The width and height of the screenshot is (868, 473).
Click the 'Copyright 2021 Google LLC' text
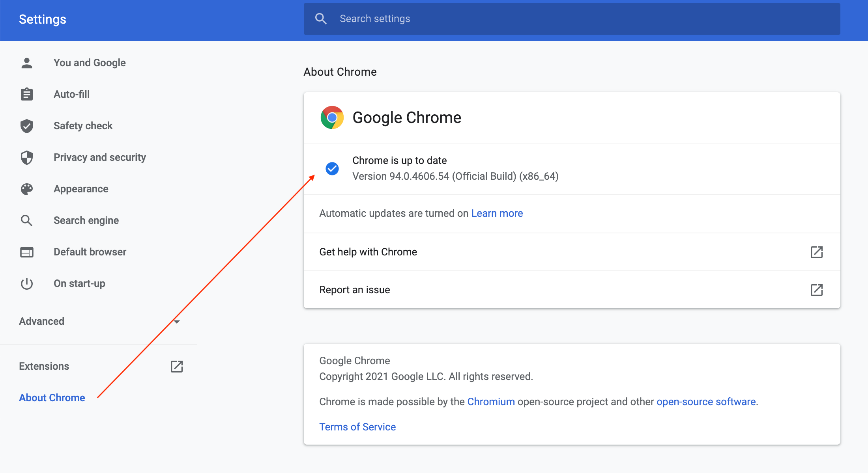(382, 376)
